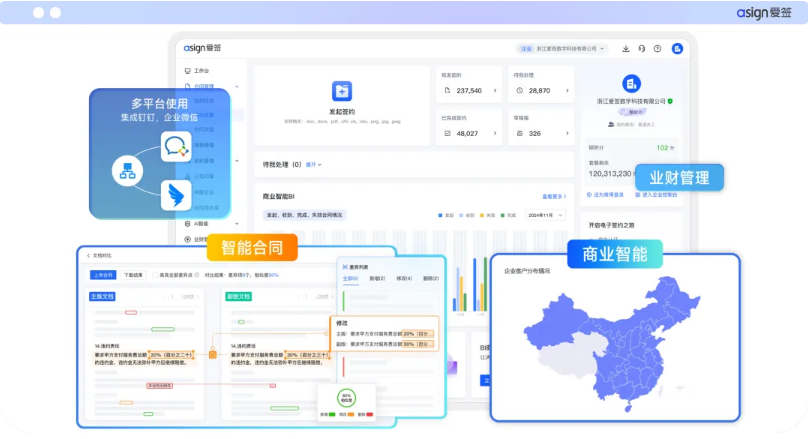This screenshot has width=808, height=439.
Task: Click the 上传合同 button
Action: (102, 274)
